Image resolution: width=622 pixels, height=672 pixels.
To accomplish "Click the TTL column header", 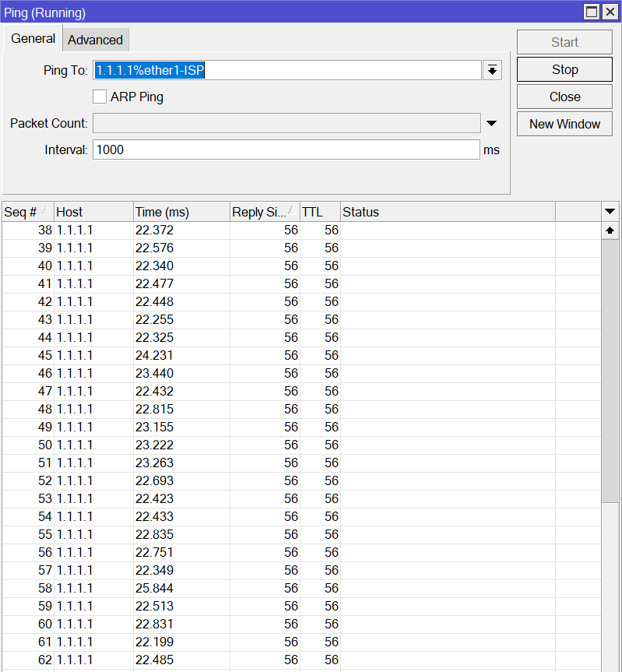I will pyautogui.click(x=320, y=212).
